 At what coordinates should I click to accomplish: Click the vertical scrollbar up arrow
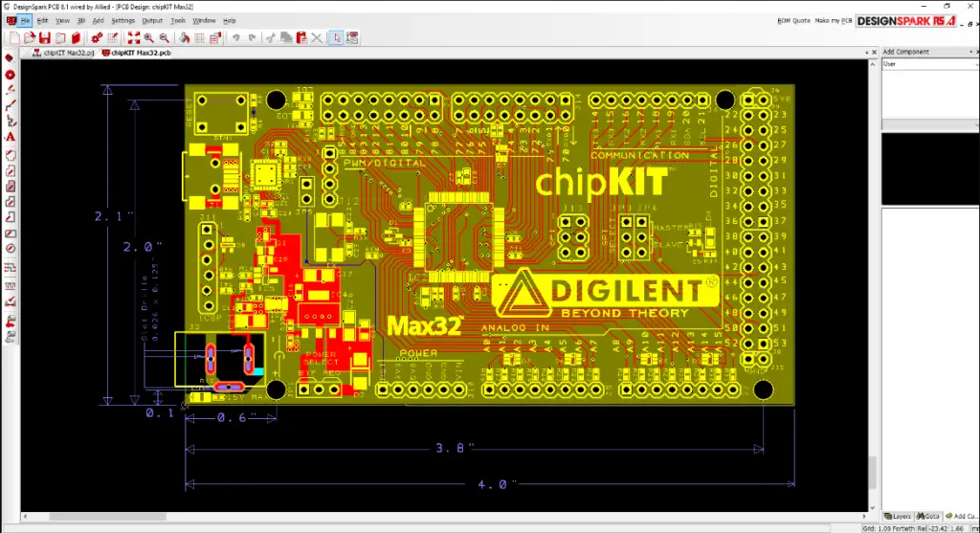pyautogui.click(x=873, y=64)
